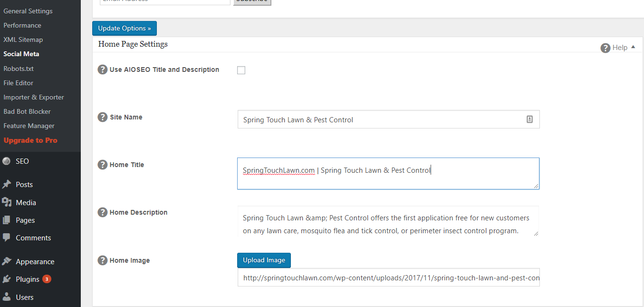Collapse the Home Page Settings panel arrow

pos(633,47)
